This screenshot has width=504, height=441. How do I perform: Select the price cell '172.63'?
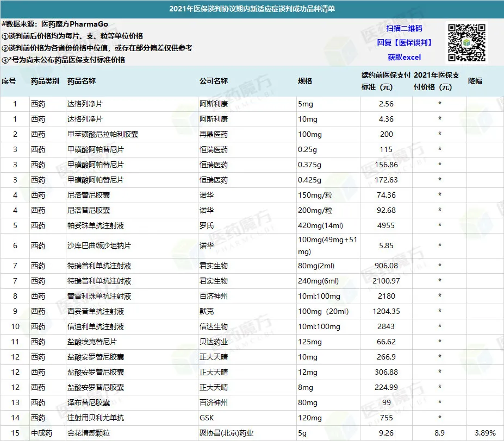[x=386, y=180]
